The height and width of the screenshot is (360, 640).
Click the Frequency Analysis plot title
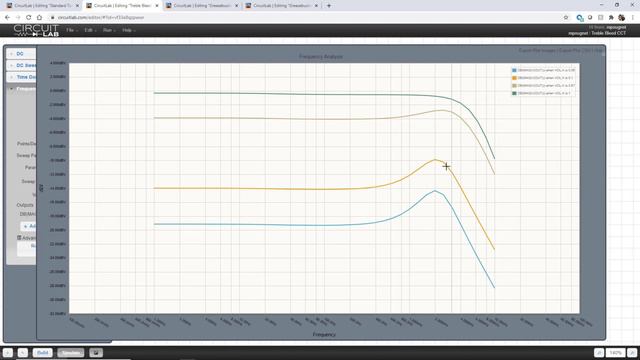pos(321,57)
